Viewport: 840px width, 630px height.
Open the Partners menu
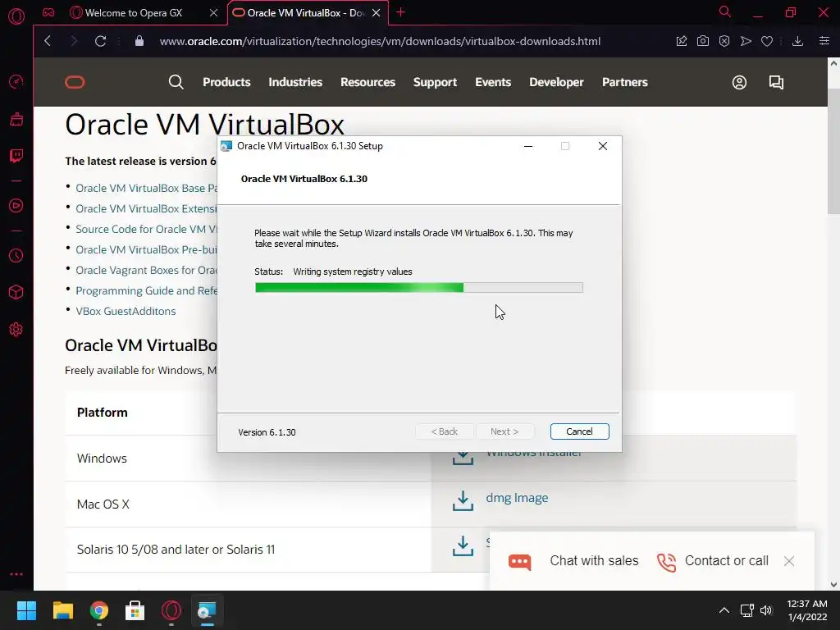tap(624, 82)
